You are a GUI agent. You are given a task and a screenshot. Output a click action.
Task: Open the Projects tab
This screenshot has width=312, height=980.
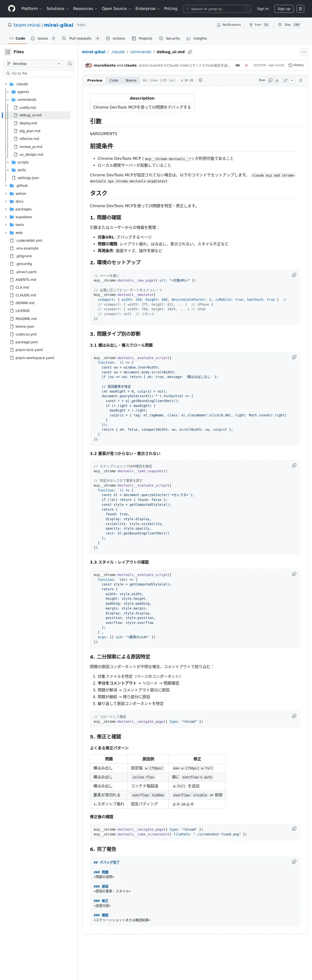142,38
